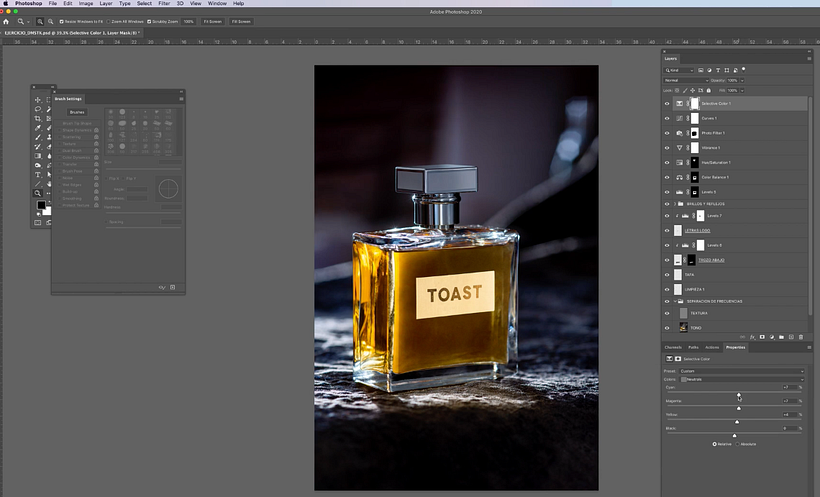Select the Crop tool
This screenshot has width=820, height=497.
point(38,119)
